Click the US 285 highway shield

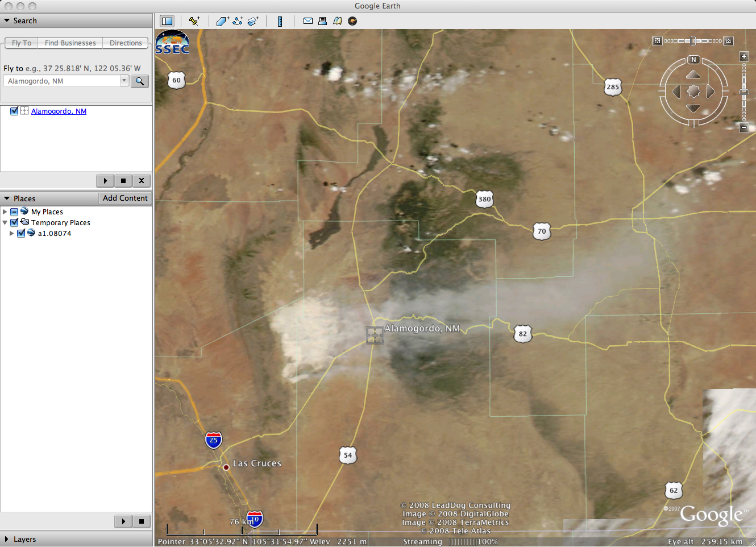click(613, 87)
